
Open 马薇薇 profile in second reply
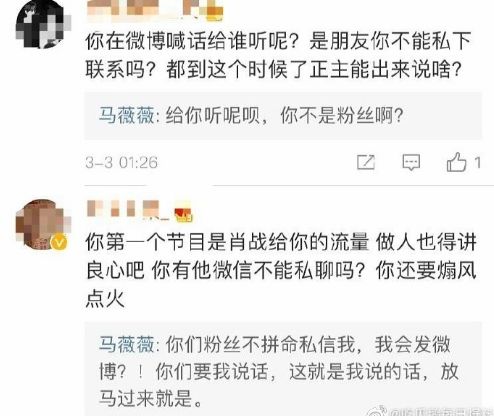tap(126, 344)
